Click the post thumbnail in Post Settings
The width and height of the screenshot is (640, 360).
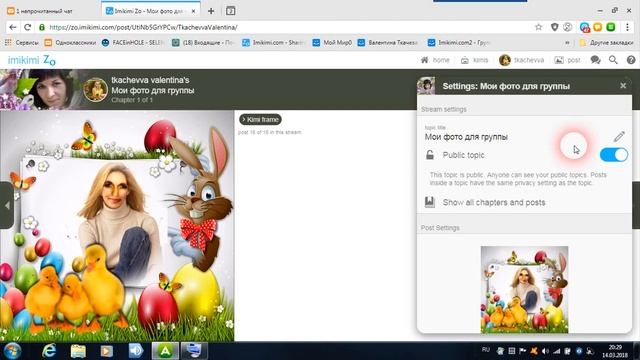524,289
